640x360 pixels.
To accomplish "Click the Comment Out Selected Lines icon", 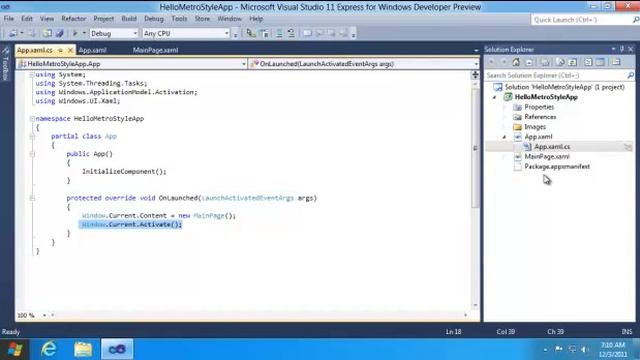I will 279,33.
